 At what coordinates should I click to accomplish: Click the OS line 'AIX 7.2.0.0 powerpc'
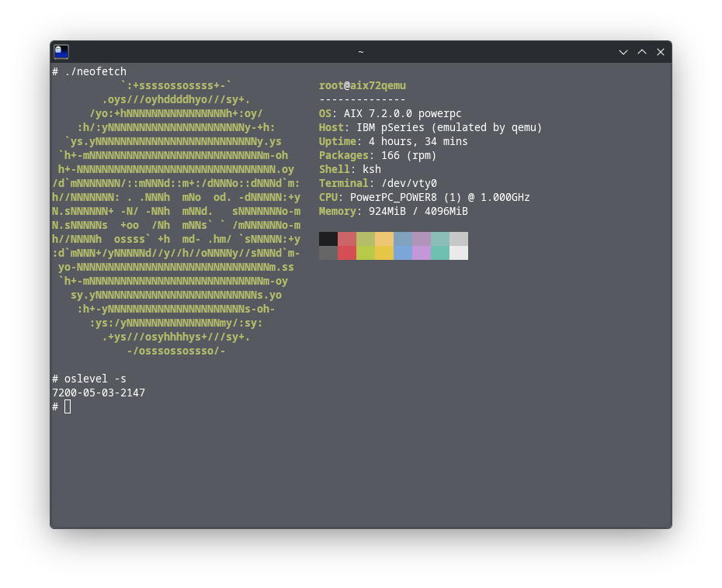pos(390,113)
